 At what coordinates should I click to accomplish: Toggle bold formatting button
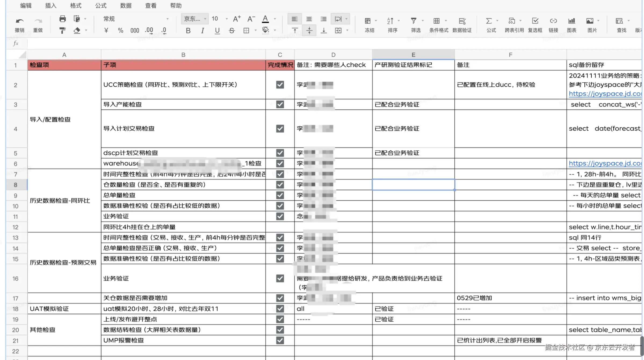[x=188, y=31]
